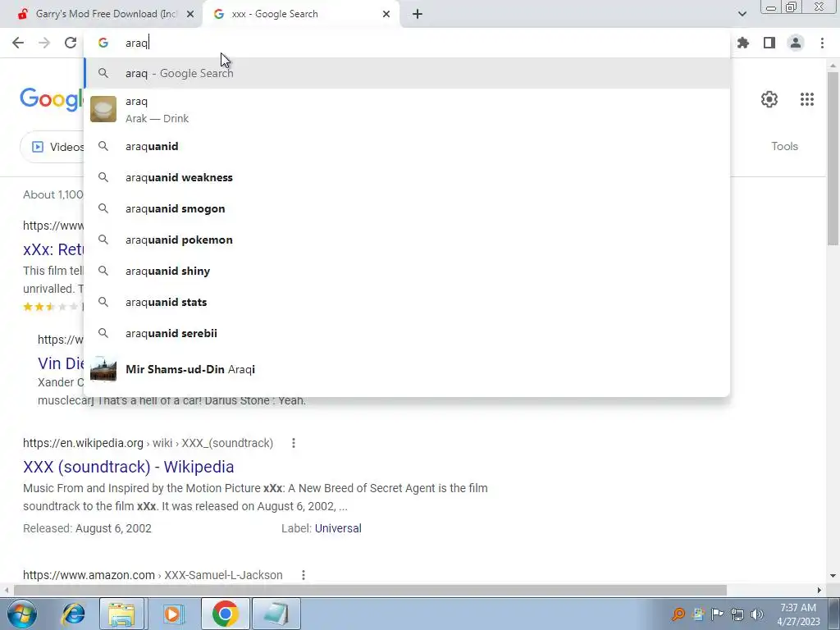Viewport: 840px width, 630px height.
Task: Open the Windows Start menu
Action: coord(22,614)
